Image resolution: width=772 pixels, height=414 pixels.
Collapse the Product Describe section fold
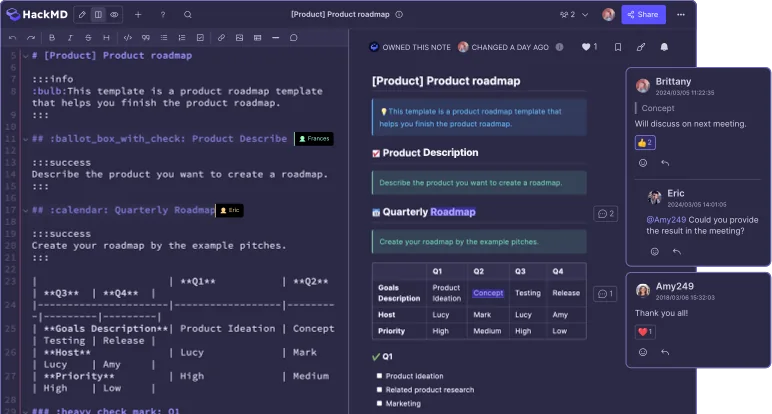point(26,139)
